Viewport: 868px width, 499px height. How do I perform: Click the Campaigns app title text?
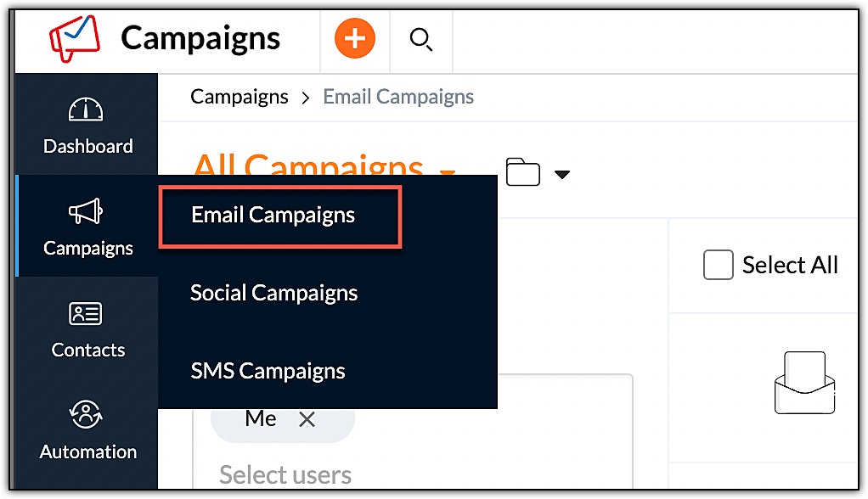click(200, 38)
